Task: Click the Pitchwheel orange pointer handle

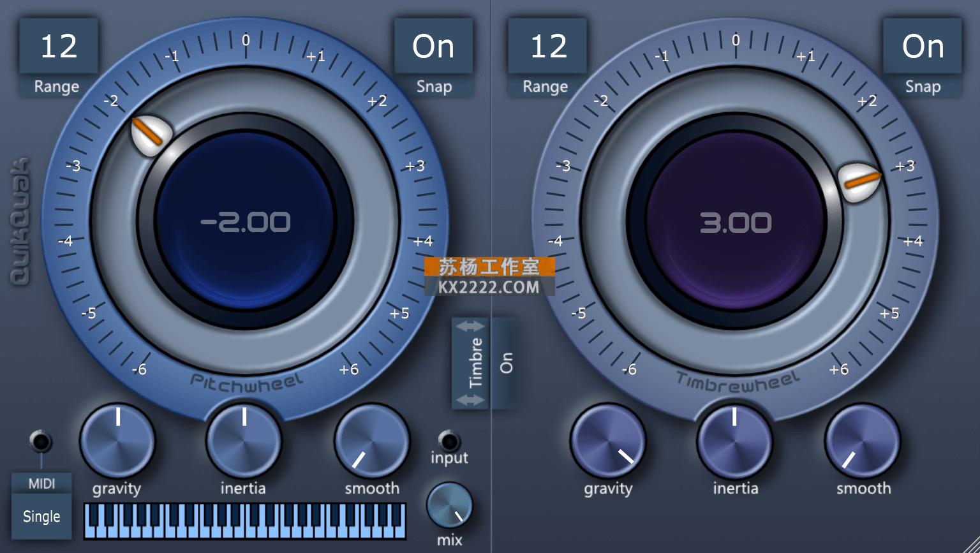Action: (152, 136)
